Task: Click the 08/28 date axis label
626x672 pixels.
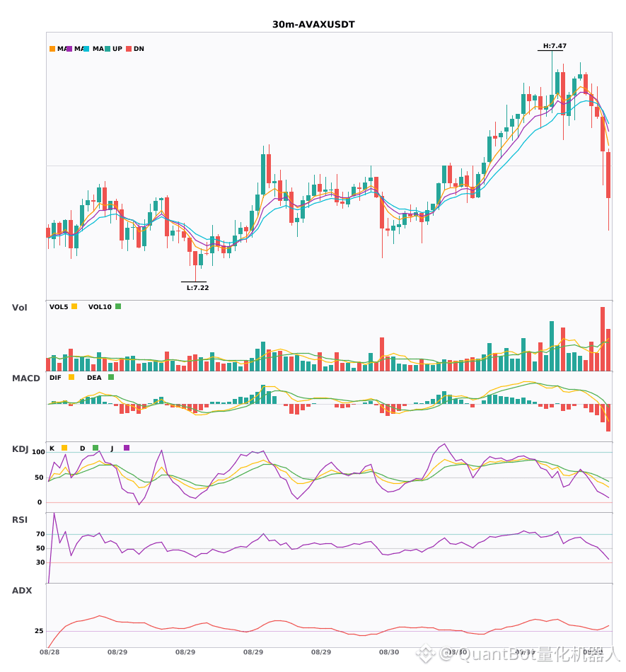Action: click(50, 652)
